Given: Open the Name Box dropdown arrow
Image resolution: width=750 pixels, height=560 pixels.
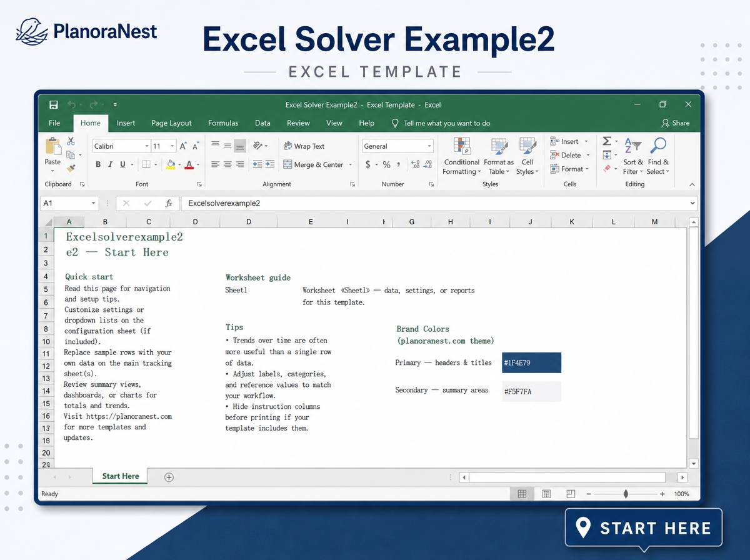Looking at the screenshot, I should (x=94, y=203).
